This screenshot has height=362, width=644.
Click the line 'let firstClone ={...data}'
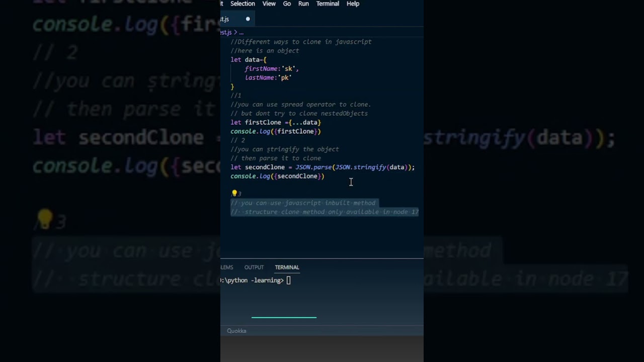pos(276,123)
